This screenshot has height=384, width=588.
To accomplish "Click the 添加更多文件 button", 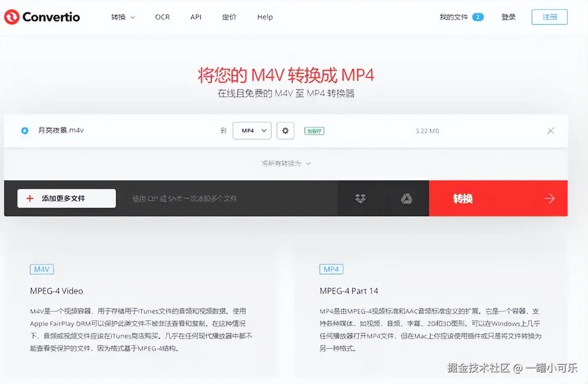I will [x=66, y=198].
